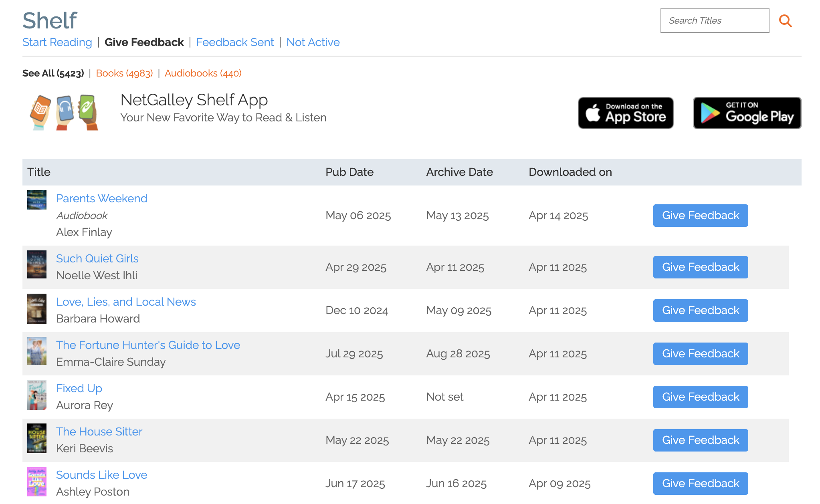Click the Pub Date column header
The width and height of the screenshot is (820, 504).
click(x=349, y=172)
